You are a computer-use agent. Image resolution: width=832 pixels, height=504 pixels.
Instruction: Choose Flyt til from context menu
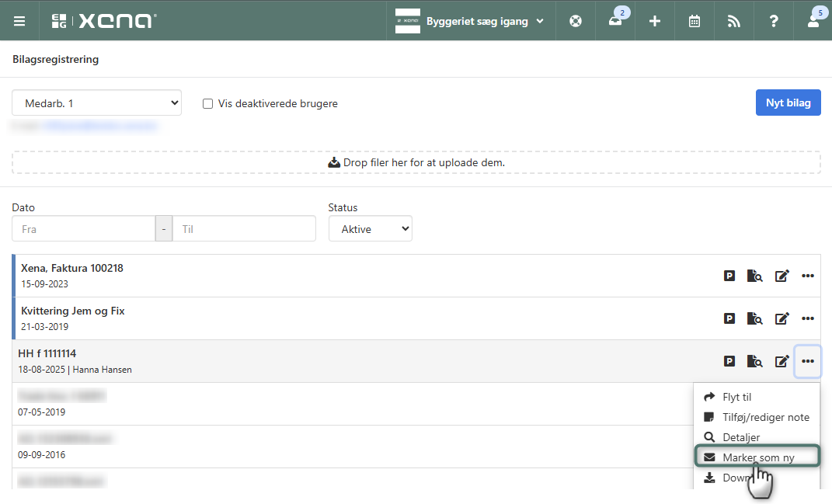point(736,397)
